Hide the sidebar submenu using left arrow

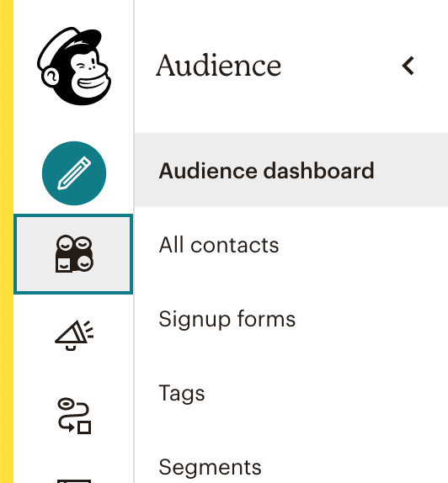coord(408,66)
